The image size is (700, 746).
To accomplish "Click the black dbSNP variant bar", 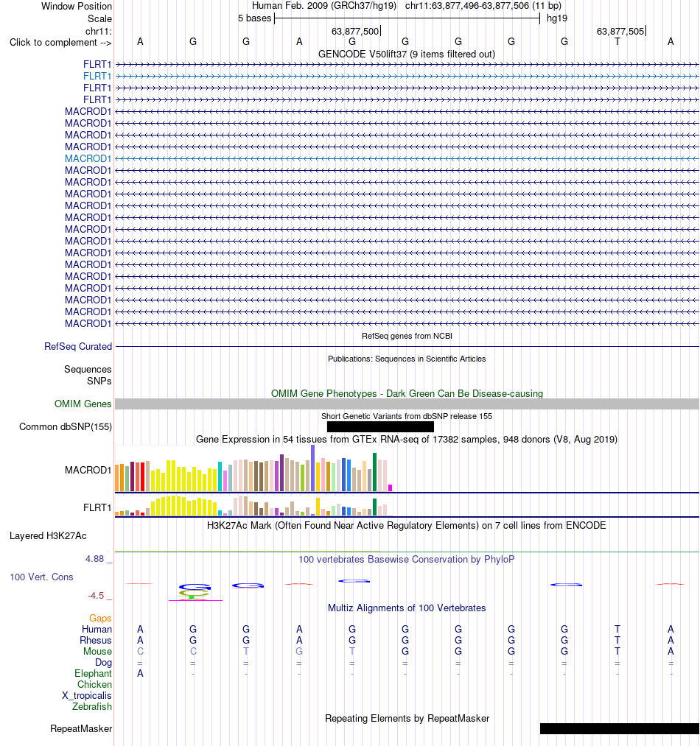I will point(380,427).
